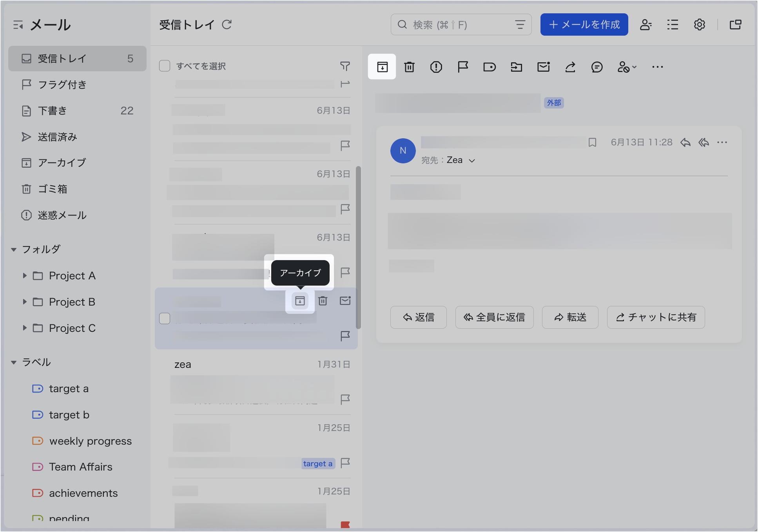Expand recipient details next to Zea

(472, 161)
